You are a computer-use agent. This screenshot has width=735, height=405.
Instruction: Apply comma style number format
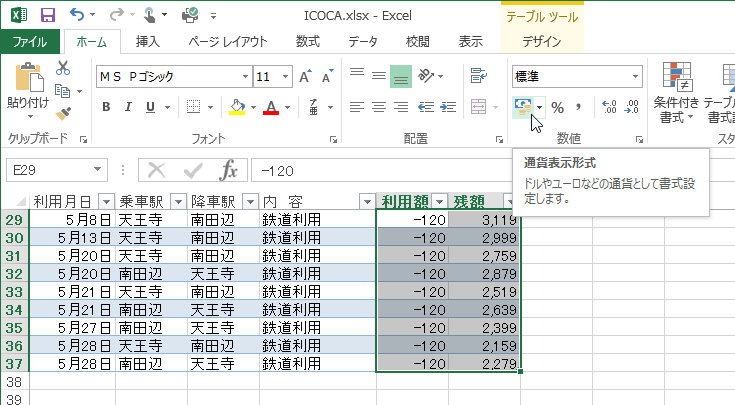coord(579,107)
